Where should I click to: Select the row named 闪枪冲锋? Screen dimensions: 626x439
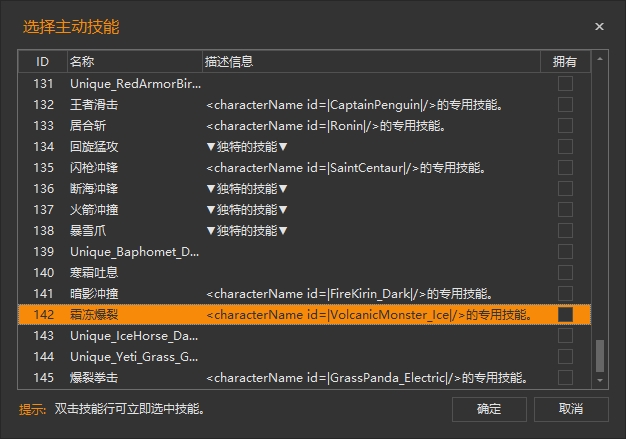tap(305, 168)
